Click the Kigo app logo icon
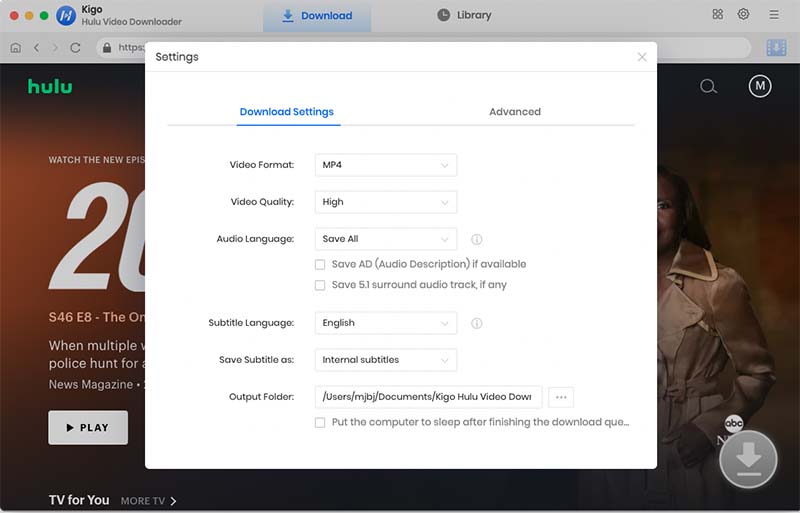The height and width of the screenshot is (513, 800). tap(66, 16)
